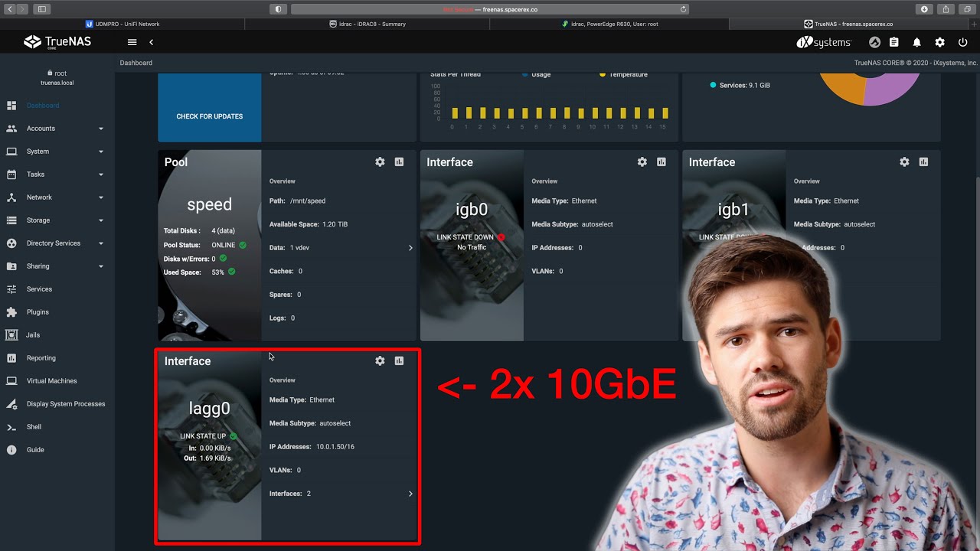Click the Accounts people icon

point(11,129)
